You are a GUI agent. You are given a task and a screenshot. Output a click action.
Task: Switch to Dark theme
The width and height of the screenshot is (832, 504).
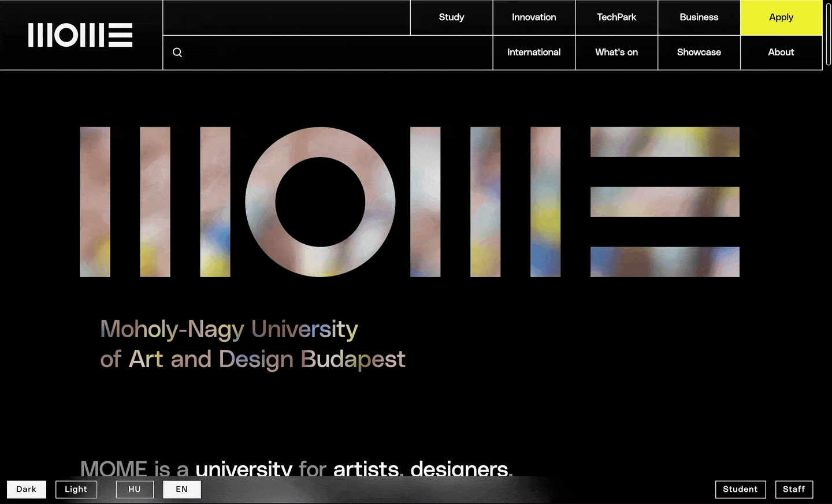pos(27,490)
